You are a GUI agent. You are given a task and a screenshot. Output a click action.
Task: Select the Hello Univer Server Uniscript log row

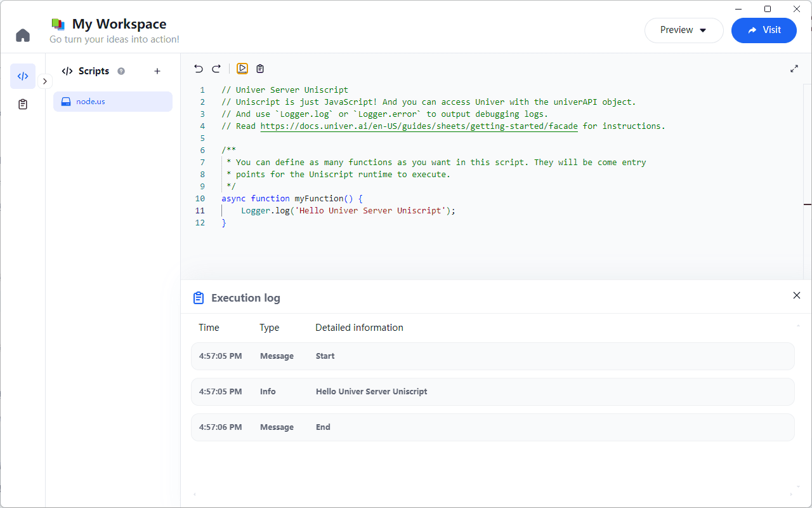coord(492,392)
